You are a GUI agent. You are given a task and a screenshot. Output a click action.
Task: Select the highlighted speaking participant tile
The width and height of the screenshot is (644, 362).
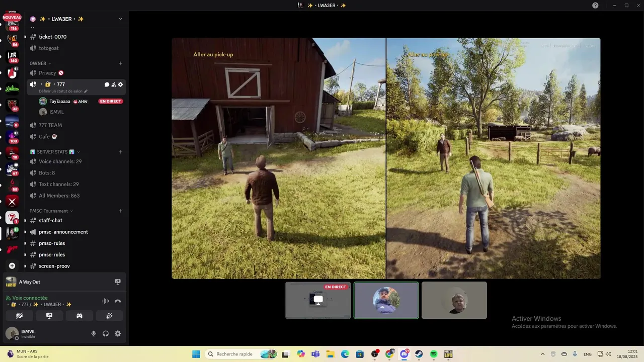pyautogui.click(x=386, y=300)
